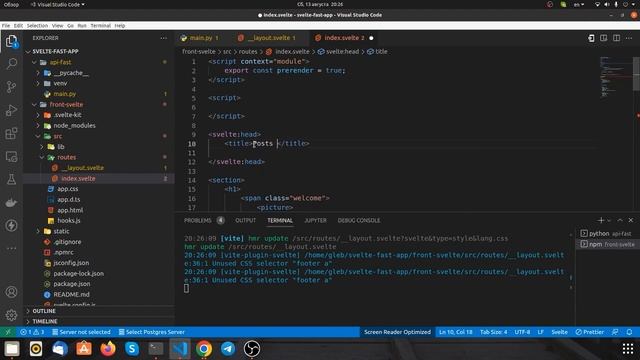Open Skype from the dock
Screen dimensions: 640x360
point(132,349)
